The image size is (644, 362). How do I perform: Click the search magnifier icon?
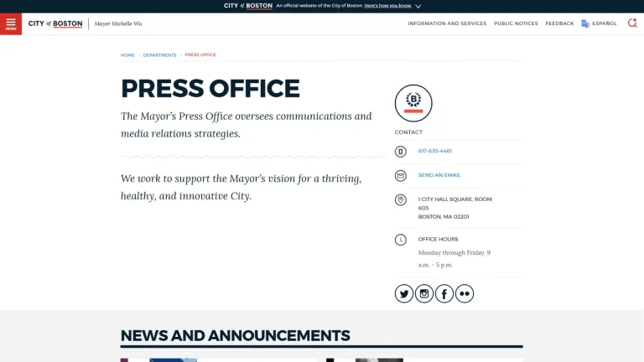[x=632, y=23]
